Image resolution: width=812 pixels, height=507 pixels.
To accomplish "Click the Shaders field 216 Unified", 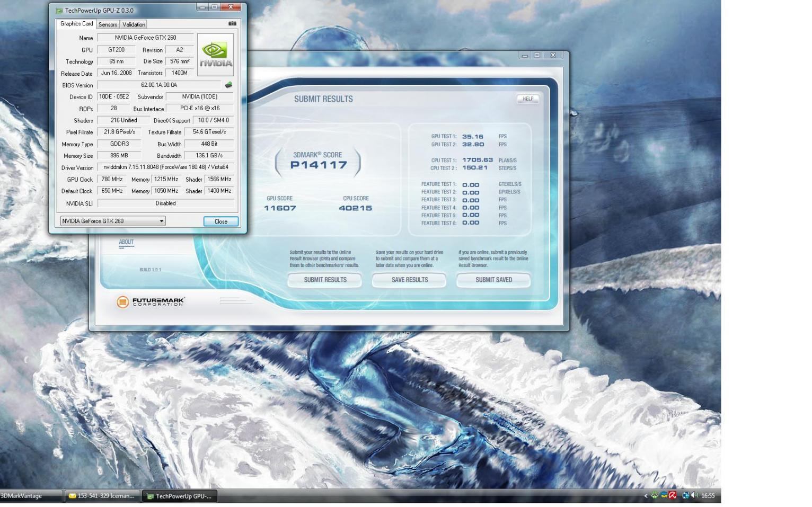I will tap(123, 120).
